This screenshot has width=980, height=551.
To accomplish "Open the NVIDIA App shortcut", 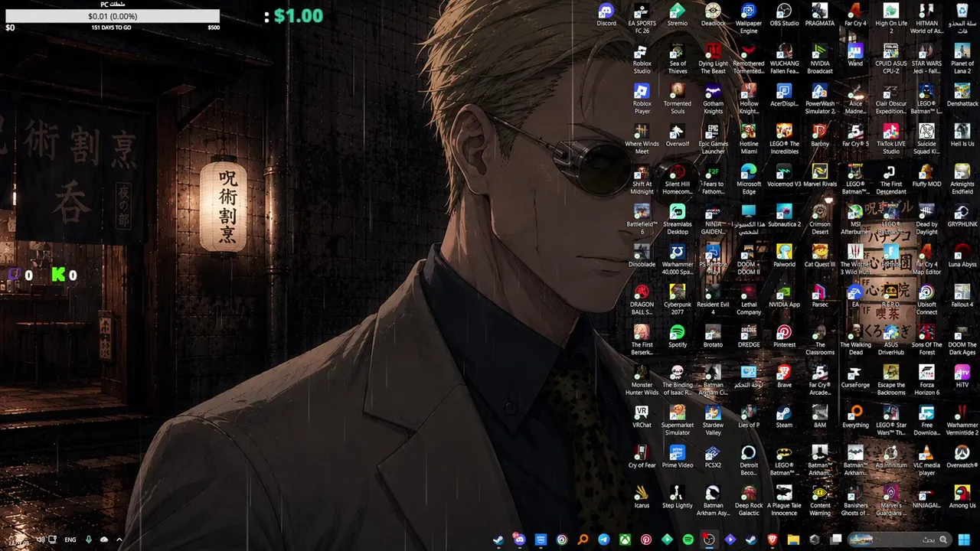I will tap(784, 296).
